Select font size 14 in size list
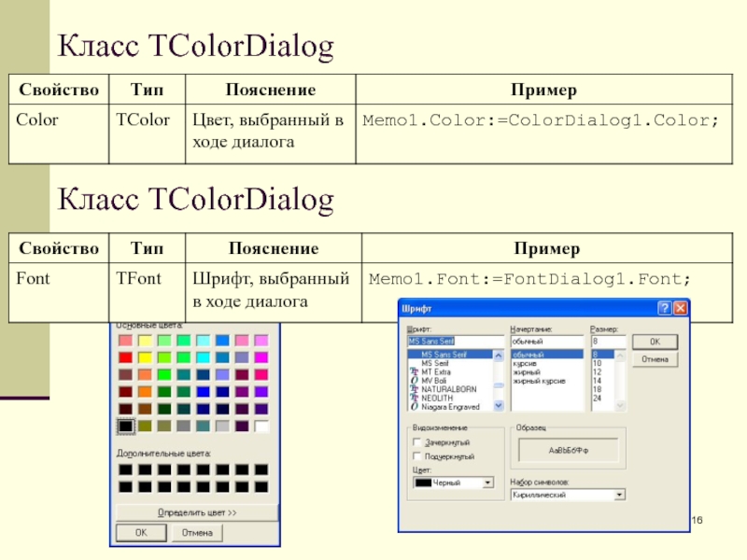Screen dimensions: 747x560 coord(597,381)
